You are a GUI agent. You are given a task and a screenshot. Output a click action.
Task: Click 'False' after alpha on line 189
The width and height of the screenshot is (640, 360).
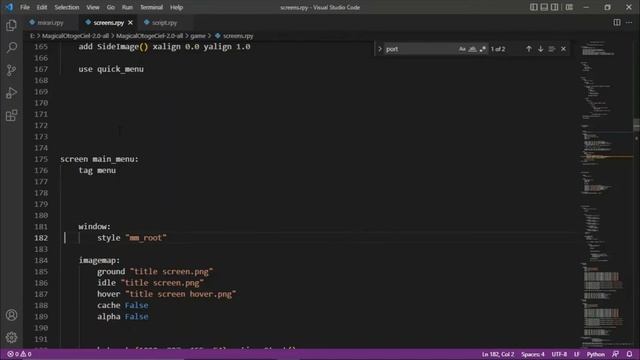coord(137,317)
